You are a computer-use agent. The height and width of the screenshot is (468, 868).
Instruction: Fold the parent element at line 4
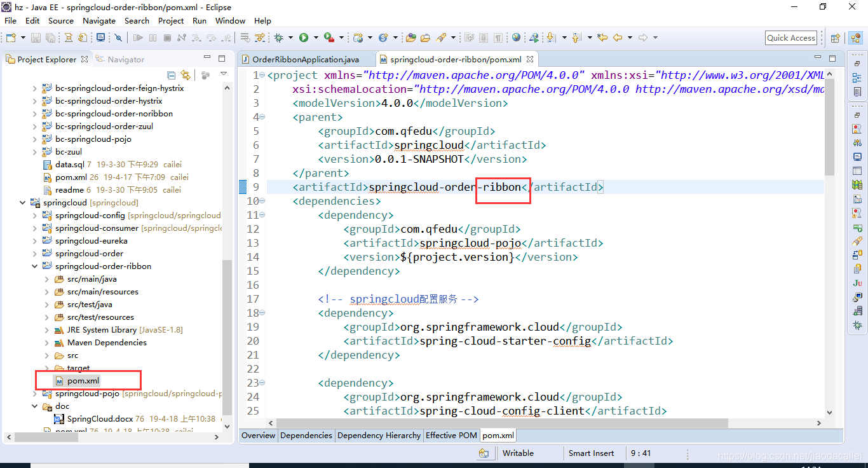click(262, 117)
